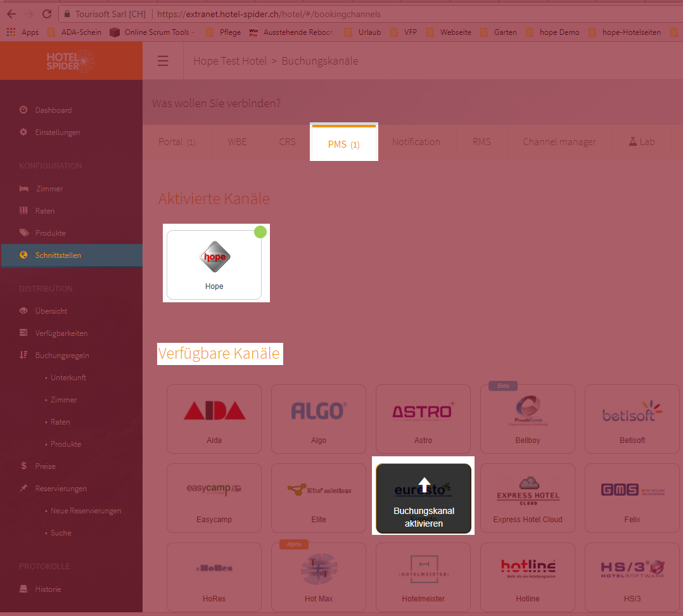Open the Garten bookmark folder
This screenshot has height=616, width=683.
pyautogui.click(x=498, y=32)
